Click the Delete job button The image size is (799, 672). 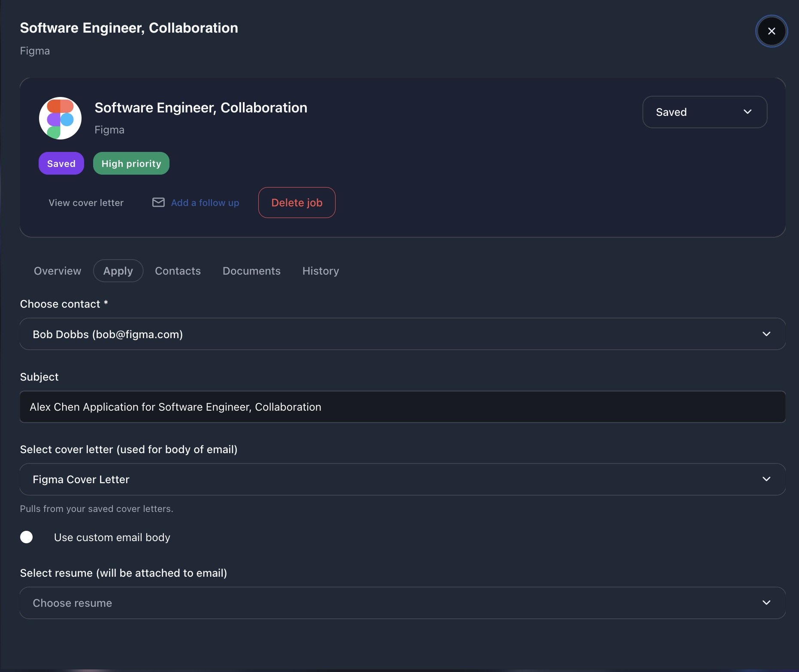pyautogui.click(x=297, y=203)
